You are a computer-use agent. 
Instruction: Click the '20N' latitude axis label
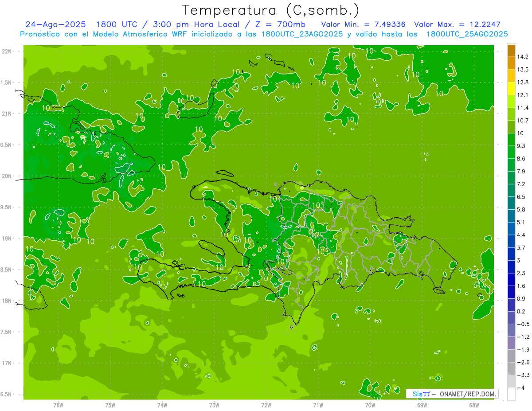click(x=6, y=176)
